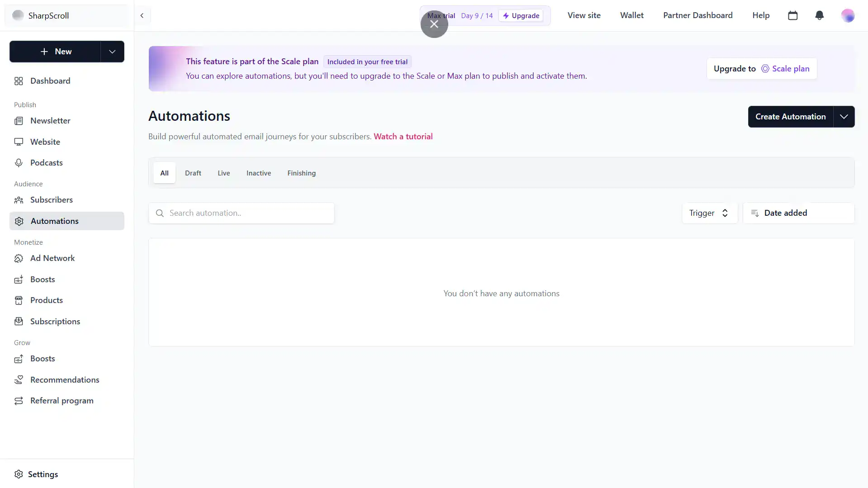Open Subscriptions in the sidebar
Image resolution: width=868 pixels, height=488 pixels.
coord(67,322)
